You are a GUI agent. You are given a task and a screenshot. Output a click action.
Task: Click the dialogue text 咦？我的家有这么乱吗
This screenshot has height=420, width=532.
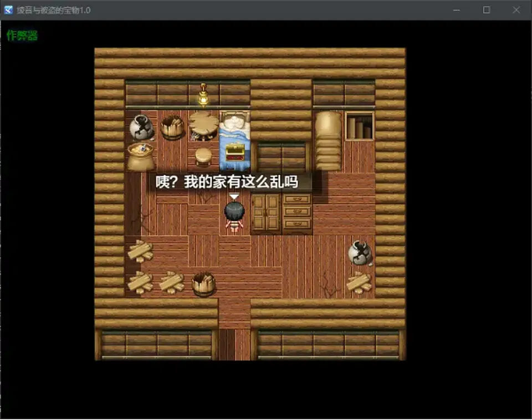click(x=227, y=182)
